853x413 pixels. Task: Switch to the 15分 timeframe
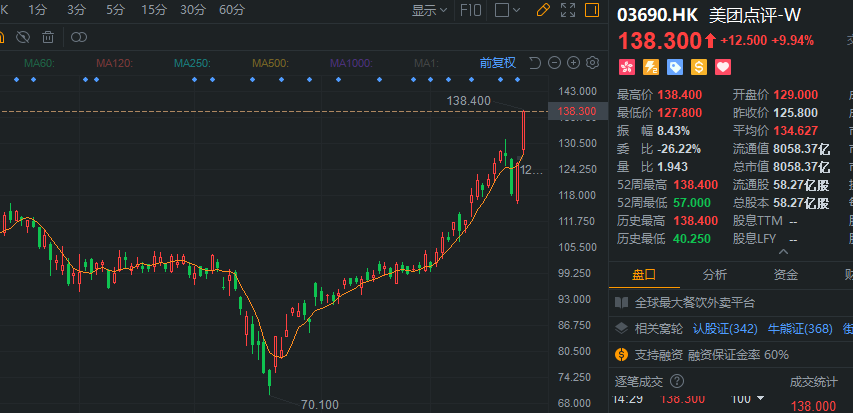coord(153,10)
